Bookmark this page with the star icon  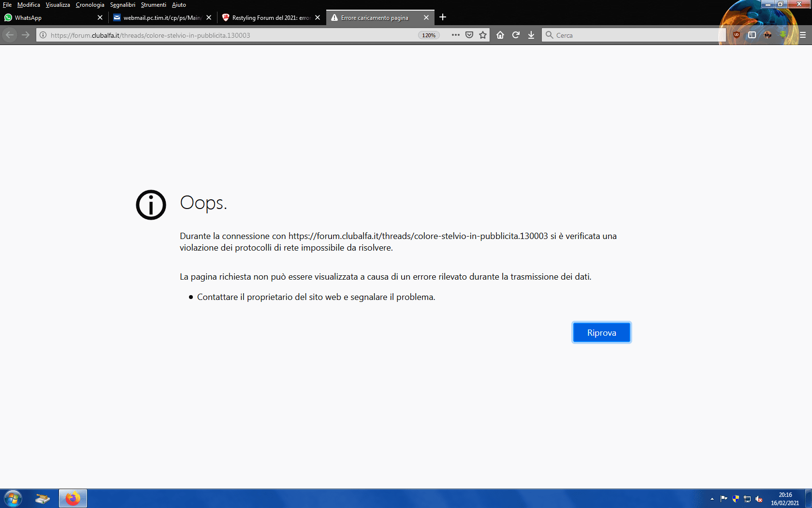point(483,35)
